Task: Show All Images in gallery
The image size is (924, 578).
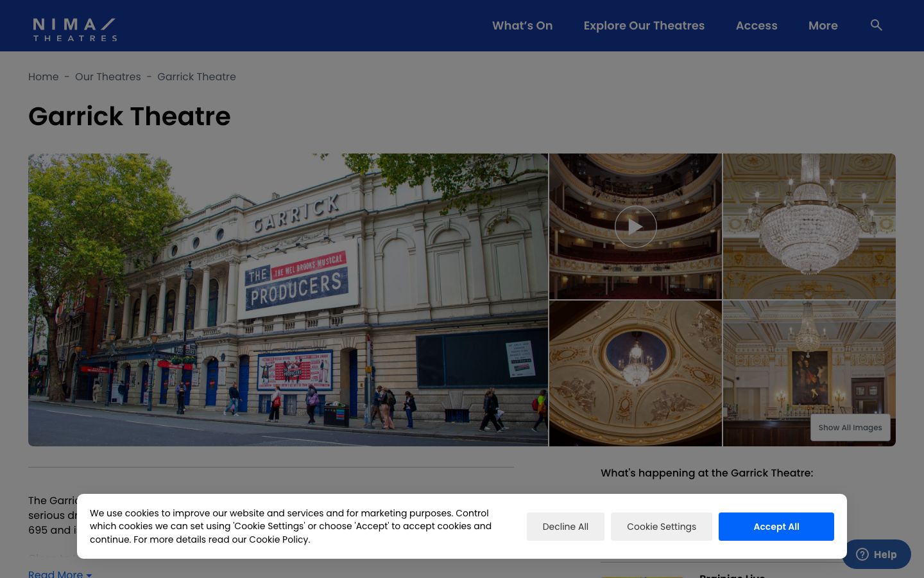Action: coord(850,428)
